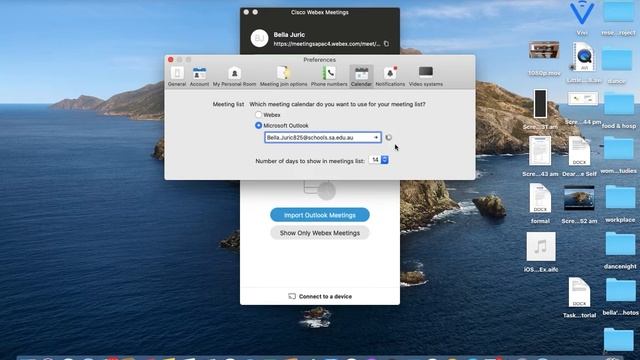Open Meeting join options tab
Viewport: 640px width, 360px height.
(283, 77)
